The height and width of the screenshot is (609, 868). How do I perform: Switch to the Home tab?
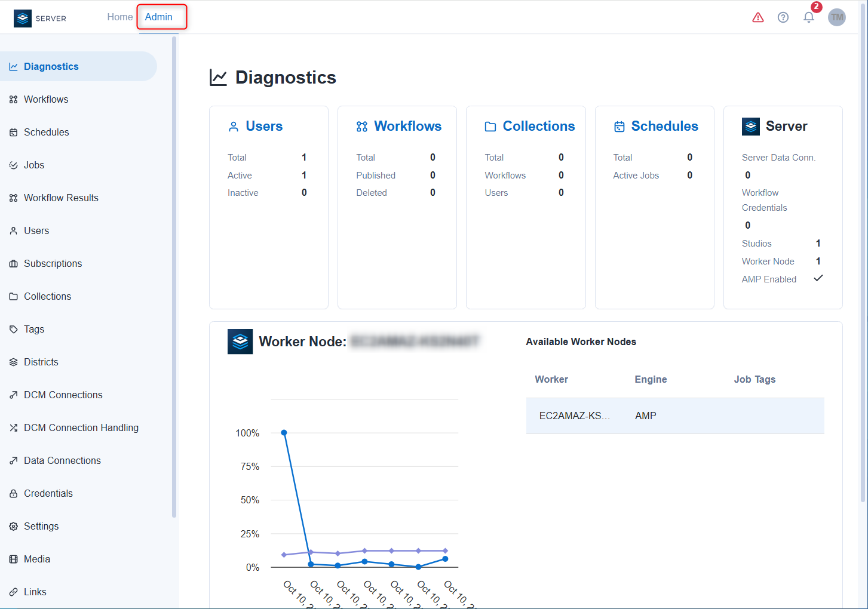click(119, 17)
